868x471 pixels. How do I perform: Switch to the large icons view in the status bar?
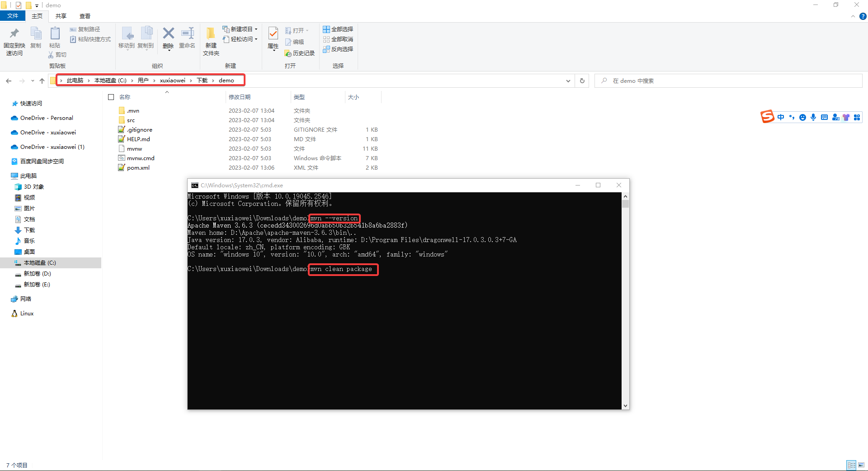(x=861, y=465)
